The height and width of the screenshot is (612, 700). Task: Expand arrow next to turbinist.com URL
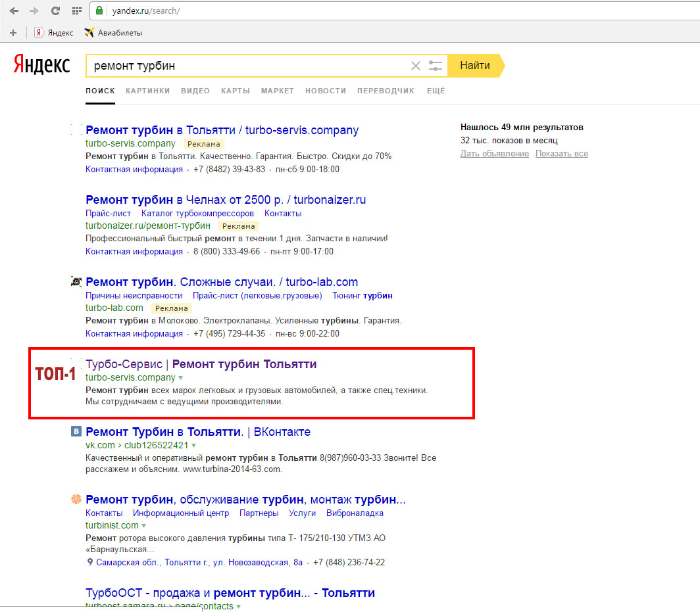tap(143, 526)
